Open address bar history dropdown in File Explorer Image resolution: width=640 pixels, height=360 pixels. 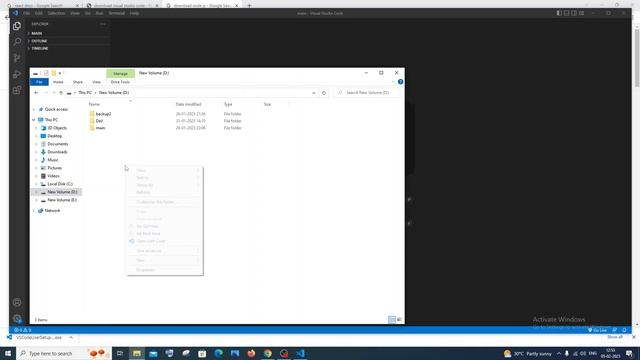[x=313, y=93]
